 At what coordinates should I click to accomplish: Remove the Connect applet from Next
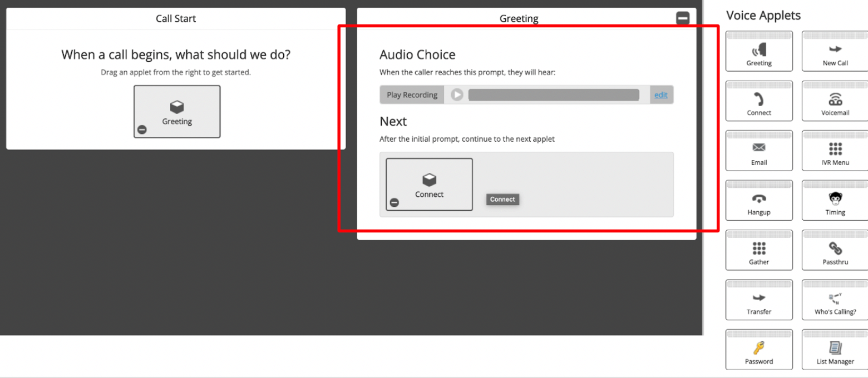click(x=394, y=202)
